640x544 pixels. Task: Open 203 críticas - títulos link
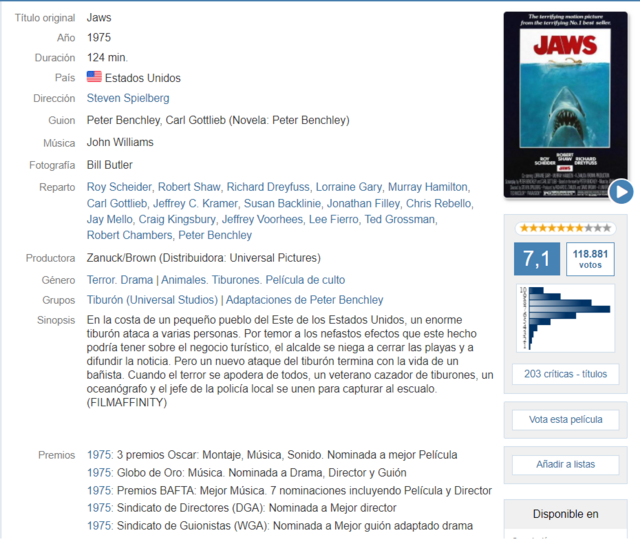565,374
